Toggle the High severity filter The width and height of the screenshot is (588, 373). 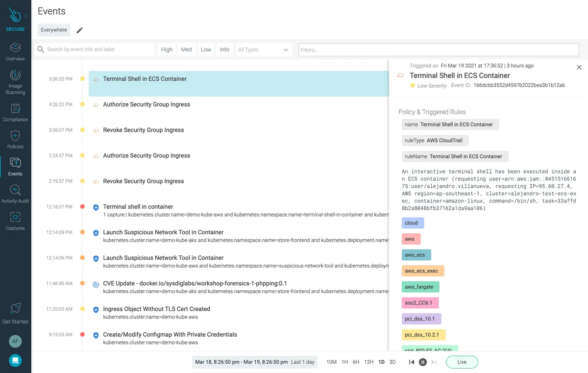167,50
